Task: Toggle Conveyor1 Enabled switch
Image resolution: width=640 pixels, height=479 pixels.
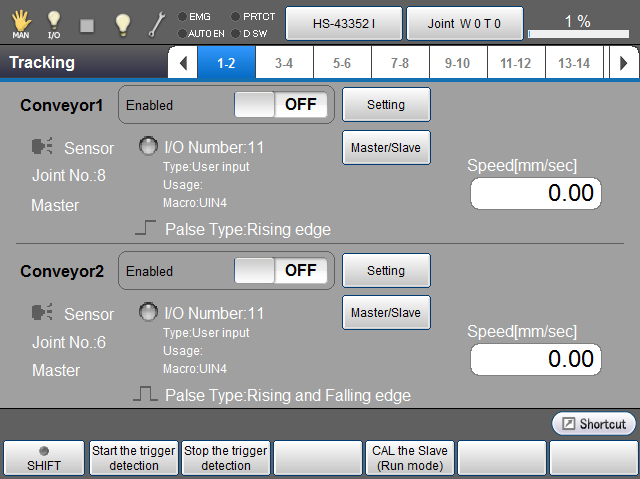Action: pyautogui.click(x=280, y=104)
